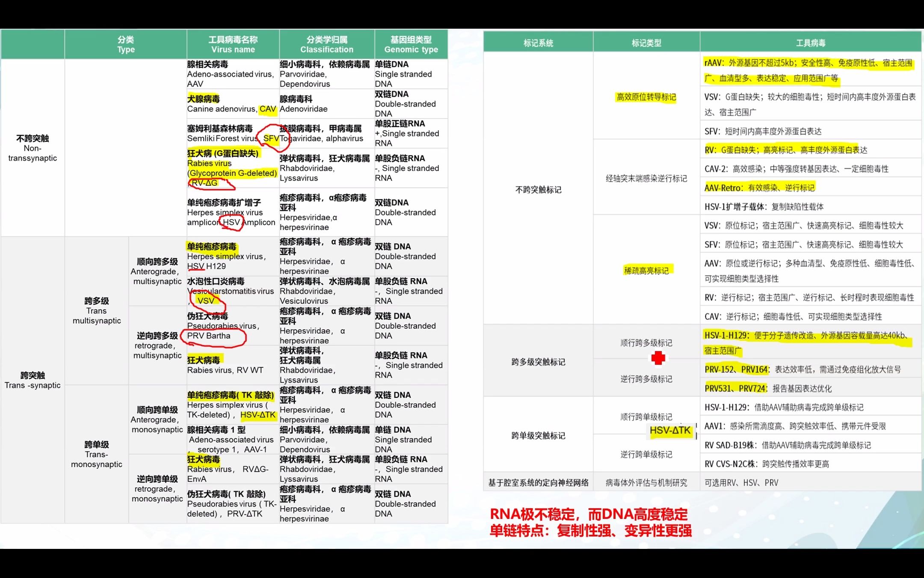Click '逆行跨多级标记' cell
Screen dimensions: 924x578
tap(646, 379)
